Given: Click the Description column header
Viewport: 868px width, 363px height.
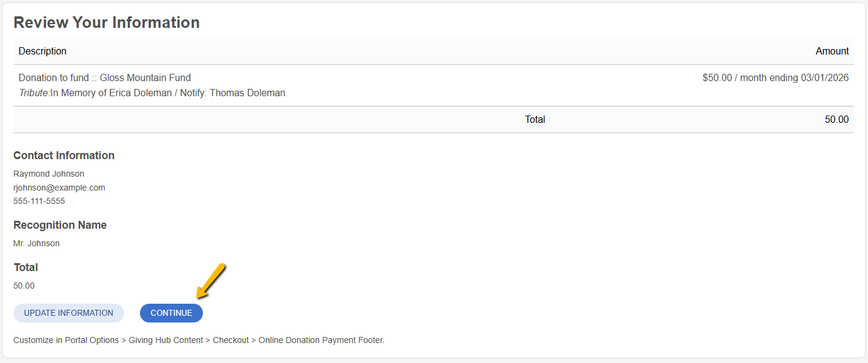Looking at the screenshot, I should (42, 51).
